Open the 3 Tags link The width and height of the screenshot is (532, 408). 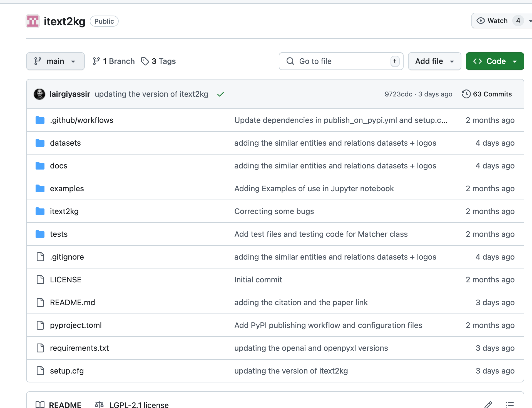point(158,61)
